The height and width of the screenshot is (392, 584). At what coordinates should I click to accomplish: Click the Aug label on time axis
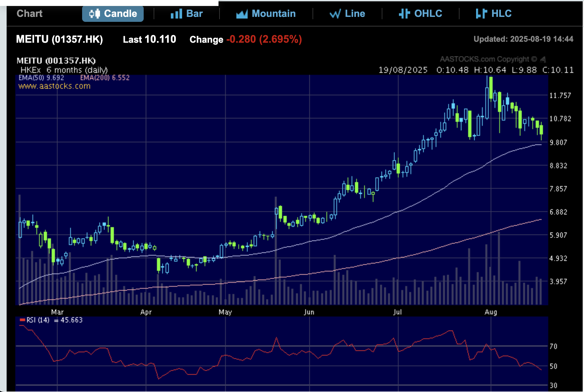point(491,312)
